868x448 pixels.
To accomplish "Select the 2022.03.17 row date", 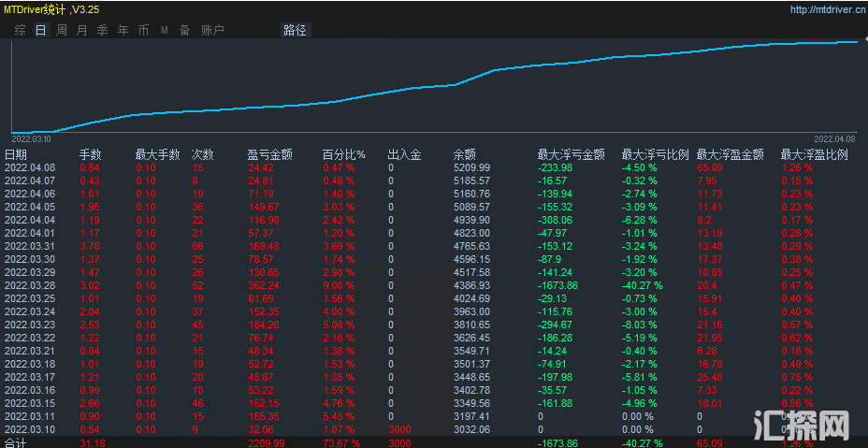I will click(30, 377).
